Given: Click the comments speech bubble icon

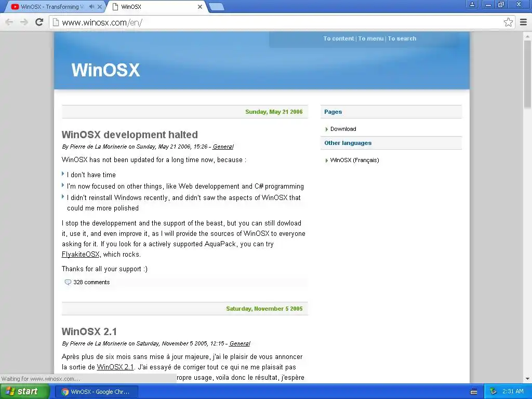Looking at the screenshot, I should 68,282.
